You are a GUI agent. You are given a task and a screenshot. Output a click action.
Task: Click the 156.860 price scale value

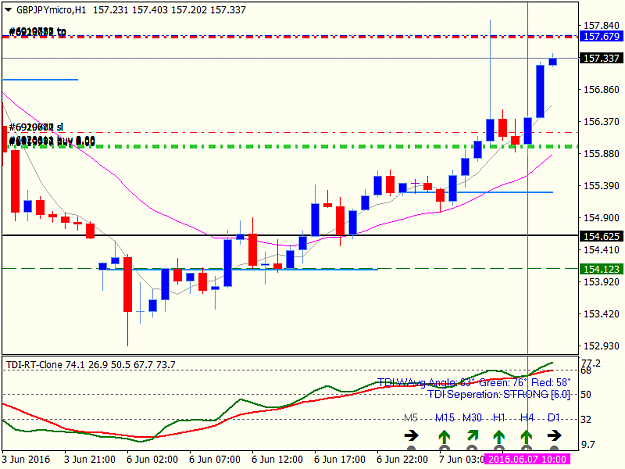coord(601,90)
